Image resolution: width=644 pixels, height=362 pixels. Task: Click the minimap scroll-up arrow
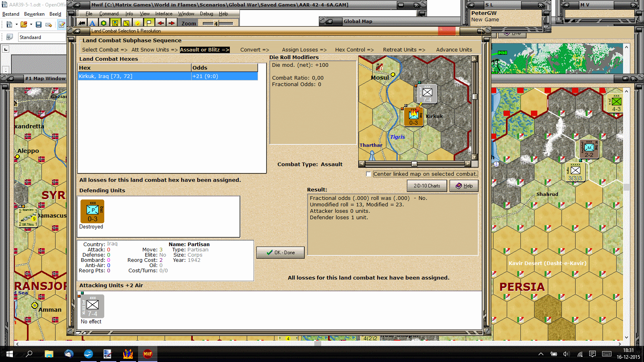click(x=475, y=59)
